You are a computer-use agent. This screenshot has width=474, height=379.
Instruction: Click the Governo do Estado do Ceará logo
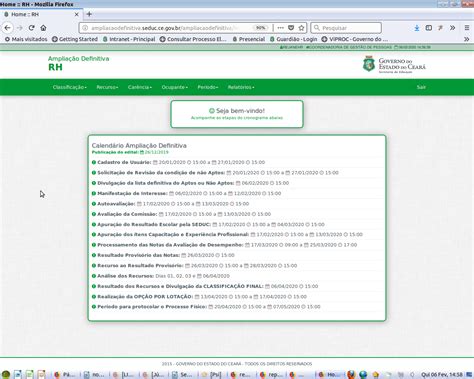(x=394, y=64)
